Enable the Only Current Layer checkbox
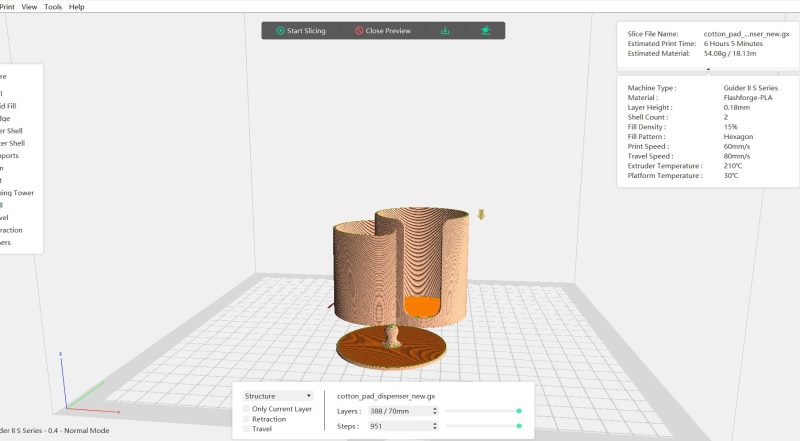 point(247,409)
